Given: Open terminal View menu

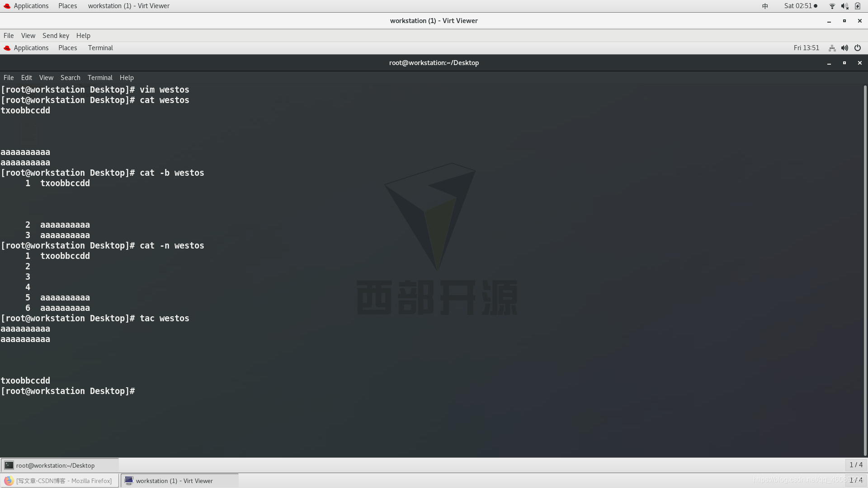Looking at the screenshot, I should pyautogui.click(x=46, y=78).
